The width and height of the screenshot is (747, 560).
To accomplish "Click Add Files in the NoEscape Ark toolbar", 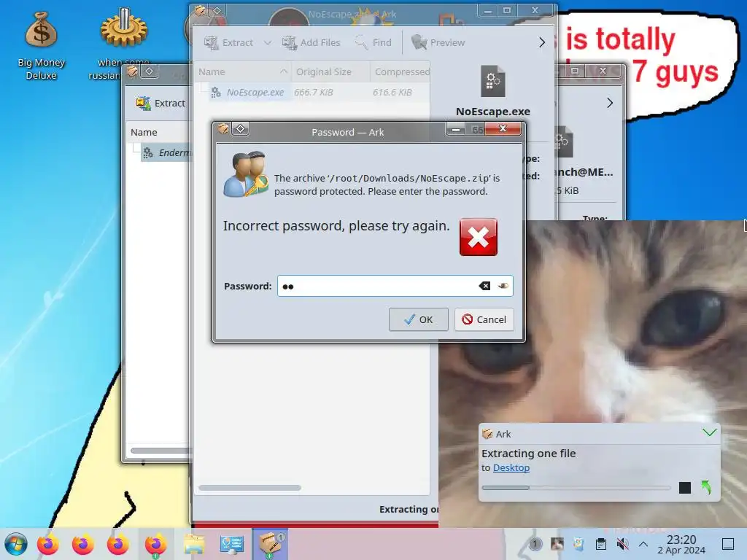I will (311, 42).
